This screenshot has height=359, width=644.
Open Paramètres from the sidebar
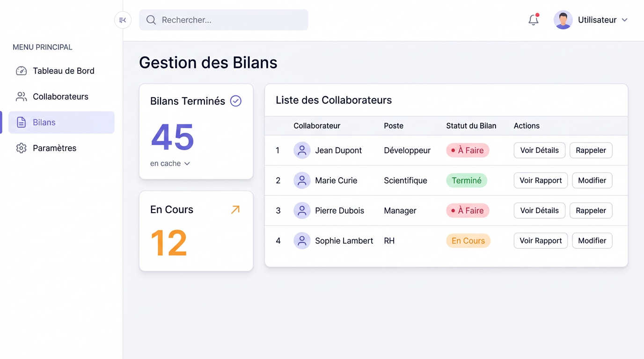coord(61,148)
